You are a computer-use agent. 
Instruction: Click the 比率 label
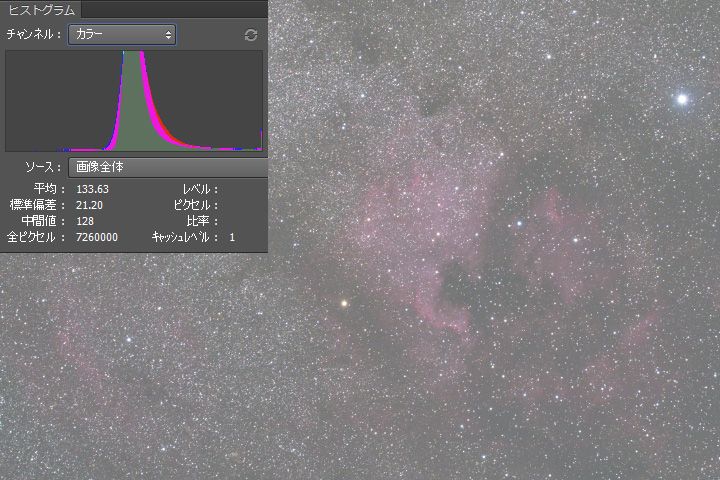pyautogui.click(x=202, y=221)
